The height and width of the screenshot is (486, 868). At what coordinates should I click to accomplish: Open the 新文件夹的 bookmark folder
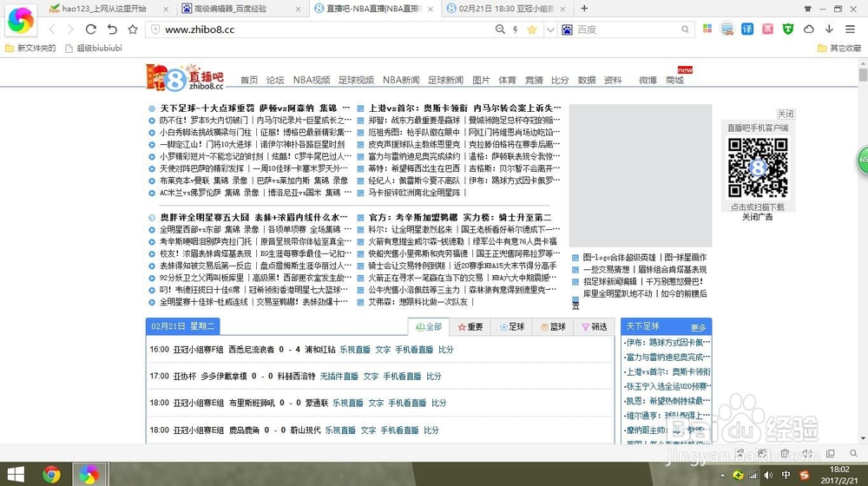coord(30,48)
